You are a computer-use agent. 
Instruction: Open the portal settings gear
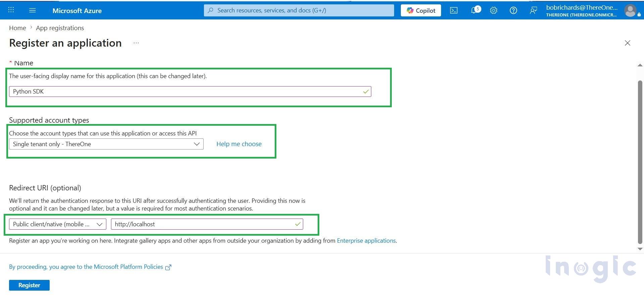(x=493, y=10)
